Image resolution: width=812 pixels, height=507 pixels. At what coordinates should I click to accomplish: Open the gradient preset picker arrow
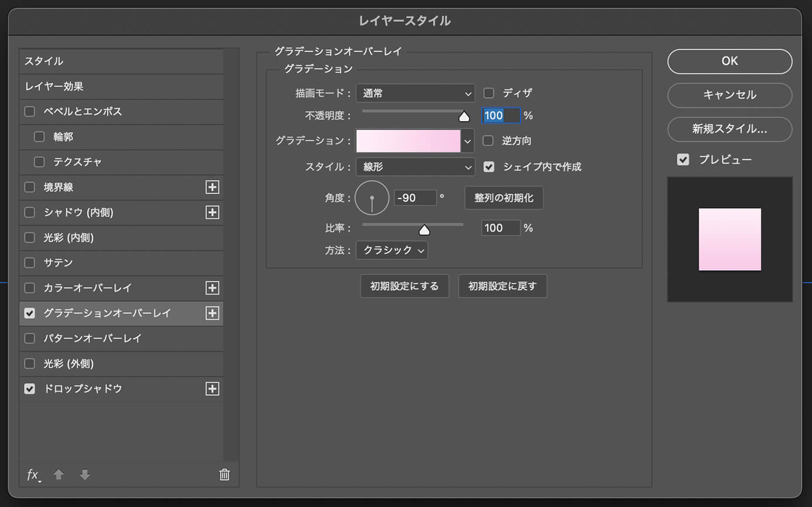tap(467, 141)
